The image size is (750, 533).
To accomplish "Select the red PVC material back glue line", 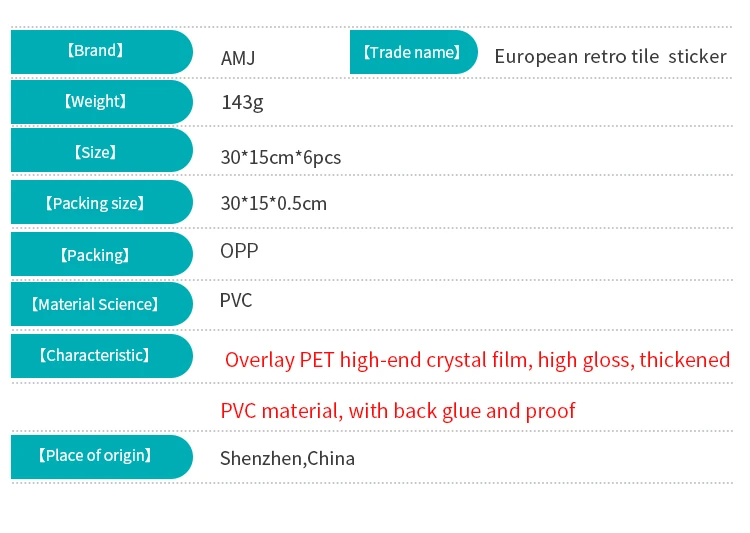I will pos(397,411).
